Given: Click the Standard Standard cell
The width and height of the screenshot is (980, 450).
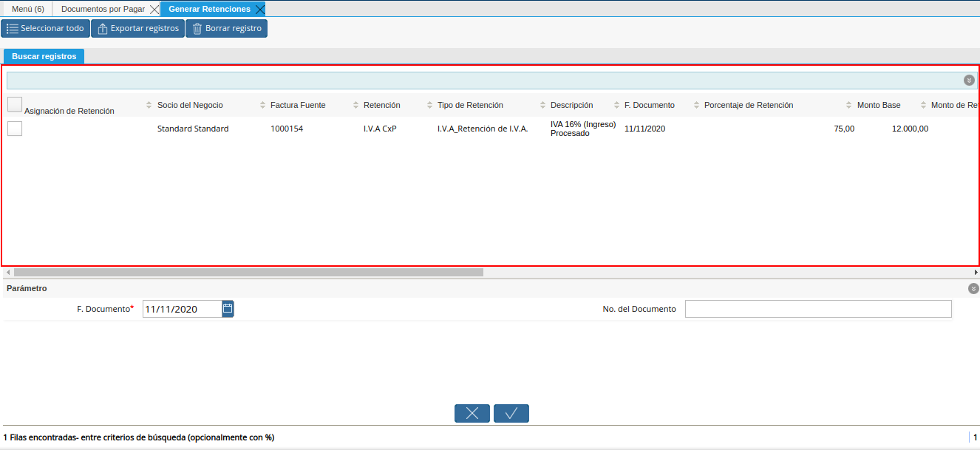Looking at the screenshot, I should pyautogui.click(x=193, y=129).
